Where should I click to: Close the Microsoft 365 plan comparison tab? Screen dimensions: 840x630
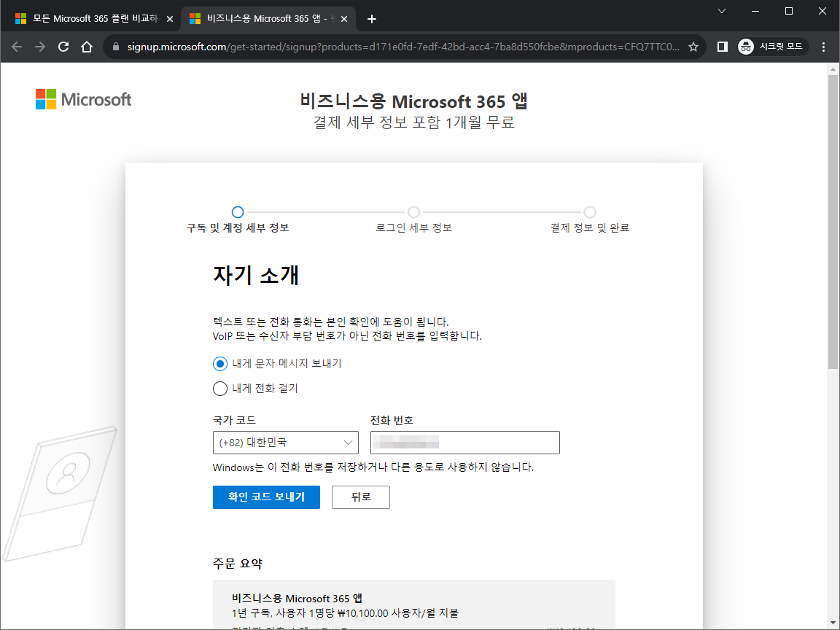(x=170, y=19)
